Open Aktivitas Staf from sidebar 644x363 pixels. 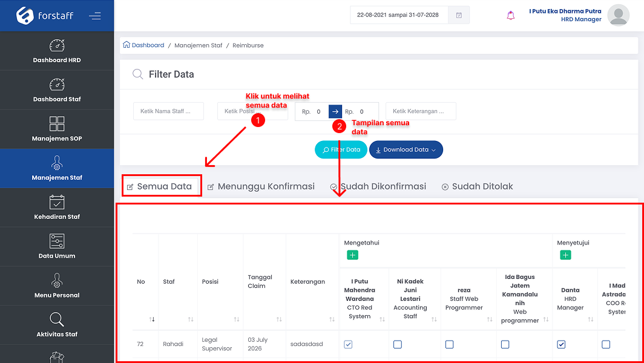pyautogui.click(x=57, y=325)
